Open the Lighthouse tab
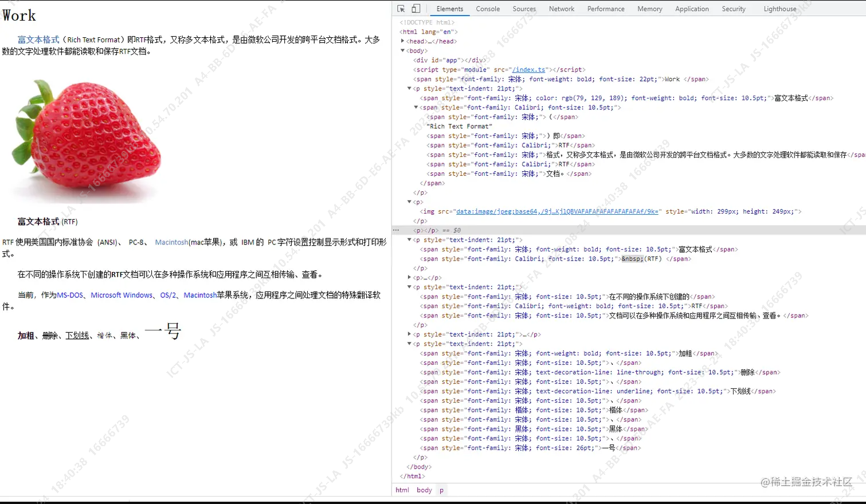866x504 pixels. (x=780, y=9)
